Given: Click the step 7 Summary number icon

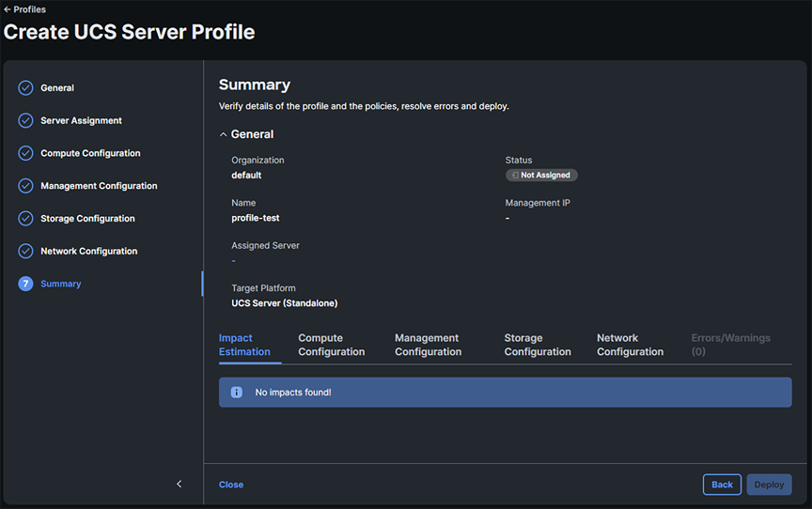Looking at the screenshot, I should (x=25, y=284).
